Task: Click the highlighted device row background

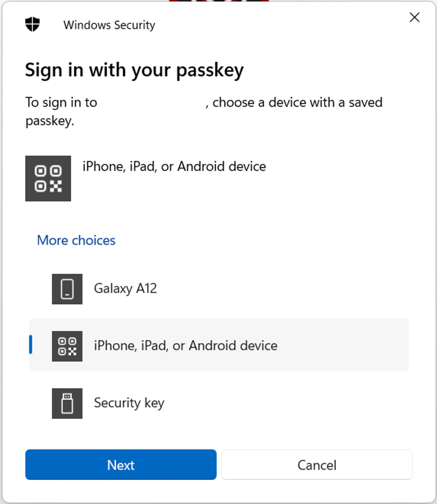Action: coord(341,345)
